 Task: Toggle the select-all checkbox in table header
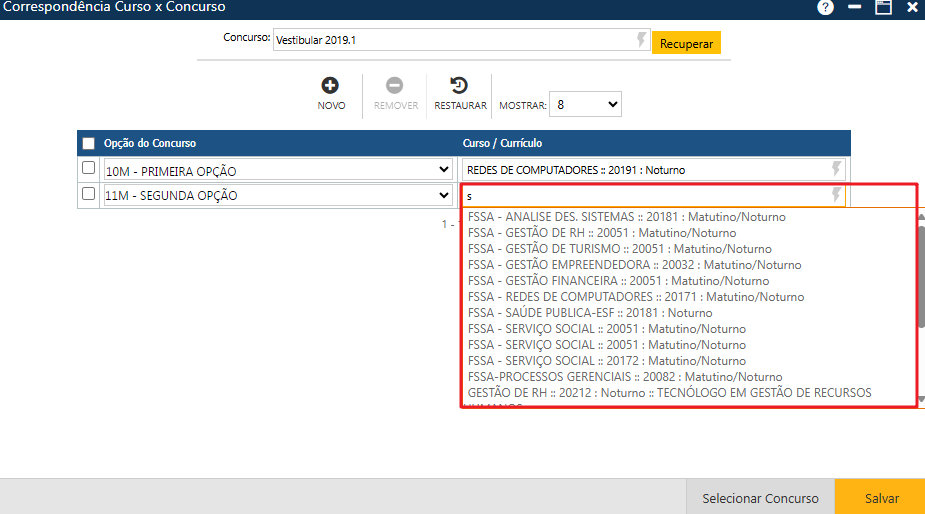pos(88,143)
